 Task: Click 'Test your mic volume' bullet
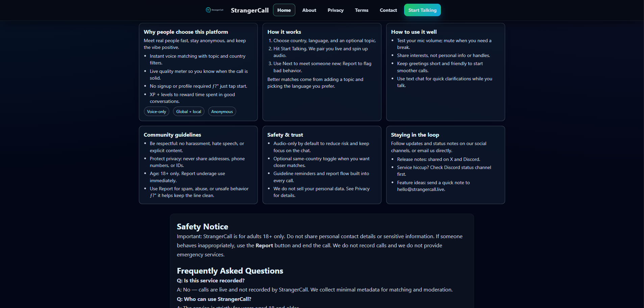(444, 44)
